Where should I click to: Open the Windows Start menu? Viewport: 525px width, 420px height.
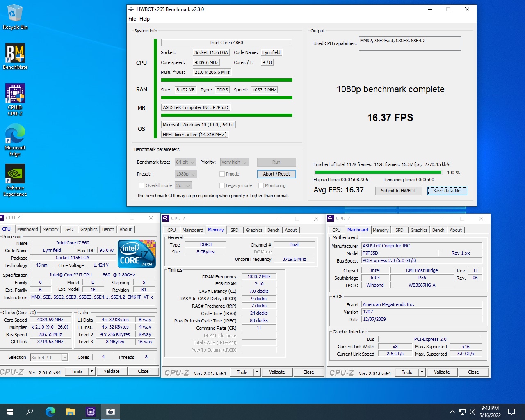tap(10, 412)
